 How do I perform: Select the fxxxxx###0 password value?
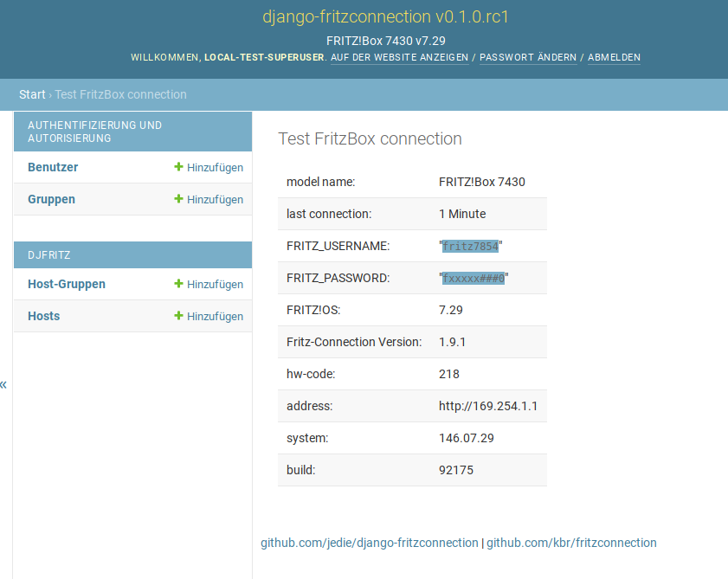tap(474, 278)
